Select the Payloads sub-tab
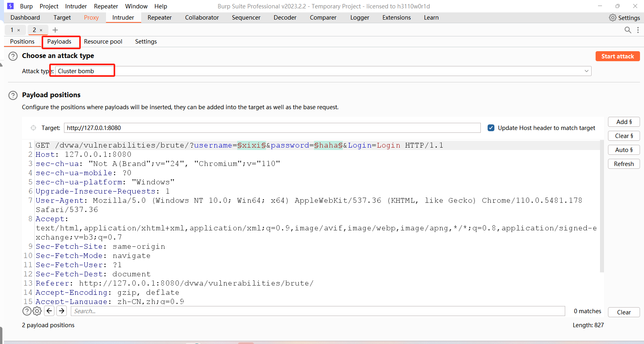This screenshot has height=344, width=644. (x=59, y=42)
